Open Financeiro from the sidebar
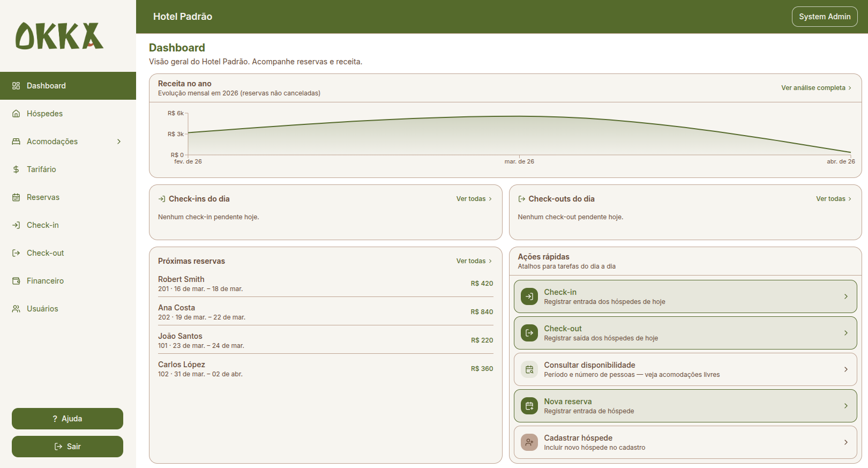The width and height of the screenshot is (868, 468). click(x=68, y=281)
